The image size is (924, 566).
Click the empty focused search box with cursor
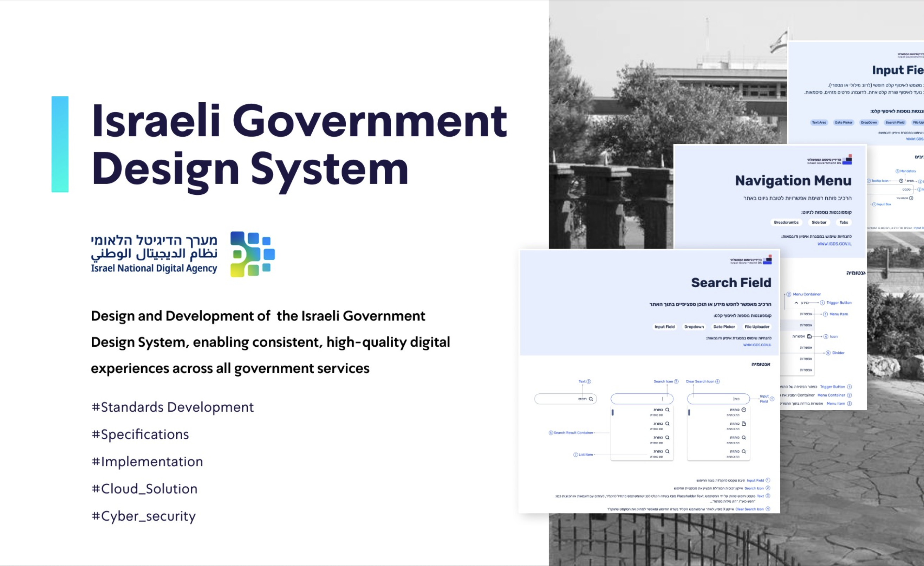coord(642,399)
